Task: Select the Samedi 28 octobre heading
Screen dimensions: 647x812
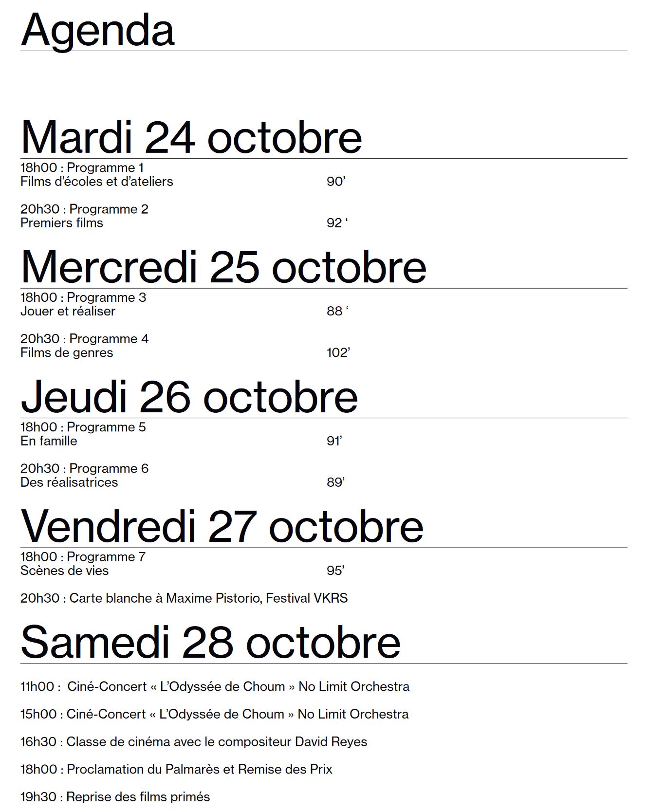Action: point(210,643)
